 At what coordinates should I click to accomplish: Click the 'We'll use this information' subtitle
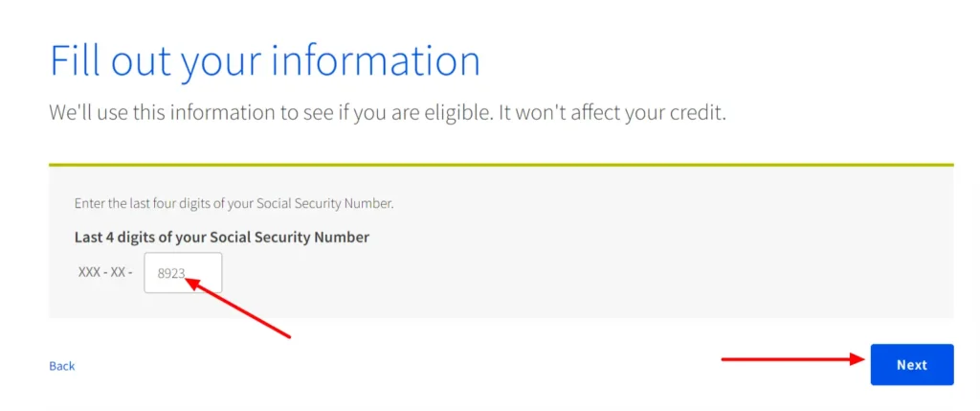point(387,114)
